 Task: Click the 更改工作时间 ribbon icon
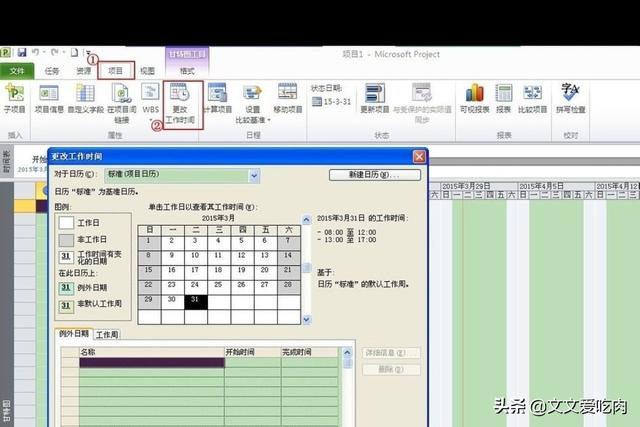(x=181, y=98)
